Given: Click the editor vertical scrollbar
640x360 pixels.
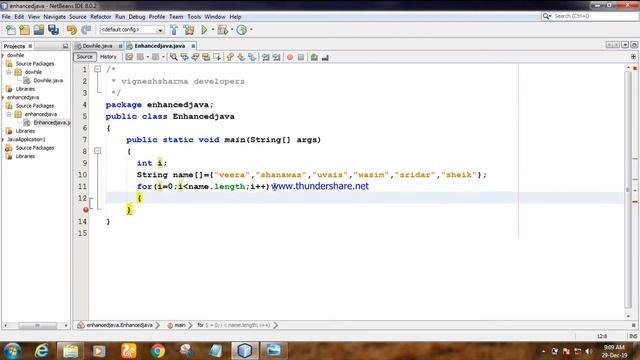Looking at the screenshot, I should click(x=628, y=189).
